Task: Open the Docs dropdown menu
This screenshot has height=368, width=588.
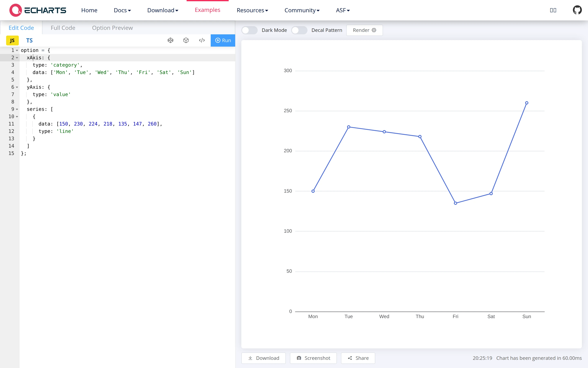Action: coord(122,10)
